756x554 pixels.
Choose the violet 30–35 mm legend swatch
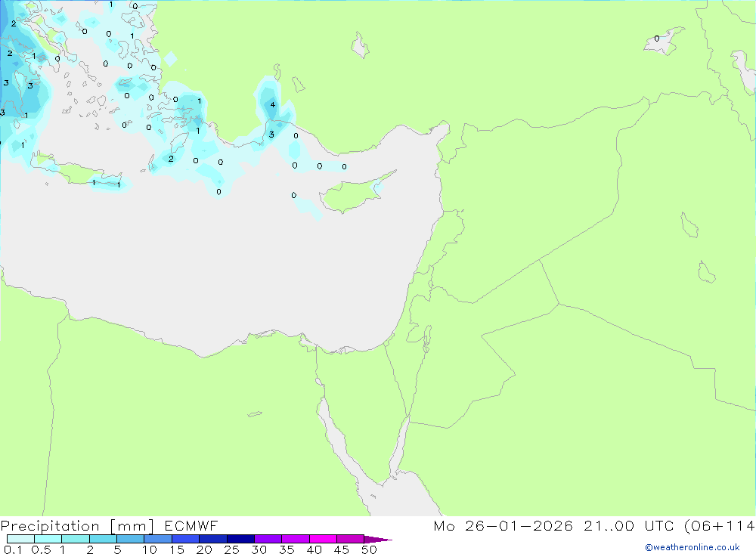268,539
